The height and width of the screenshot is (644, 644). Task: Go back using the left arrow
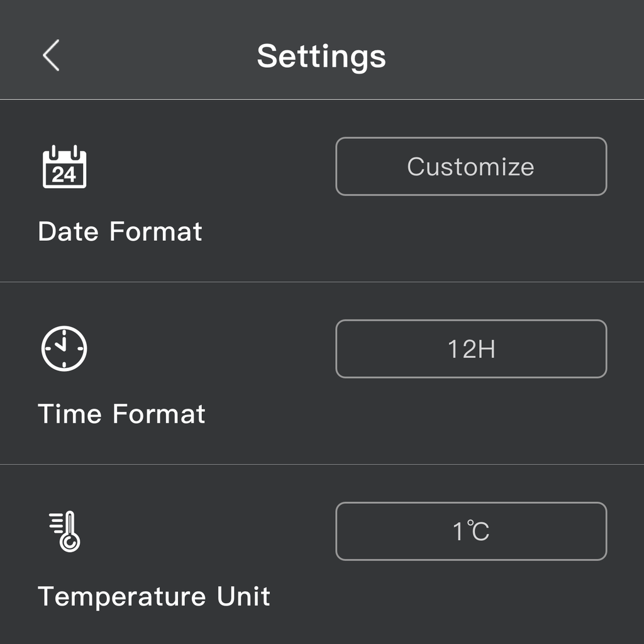pyautogui.click(x=51, y=55)
